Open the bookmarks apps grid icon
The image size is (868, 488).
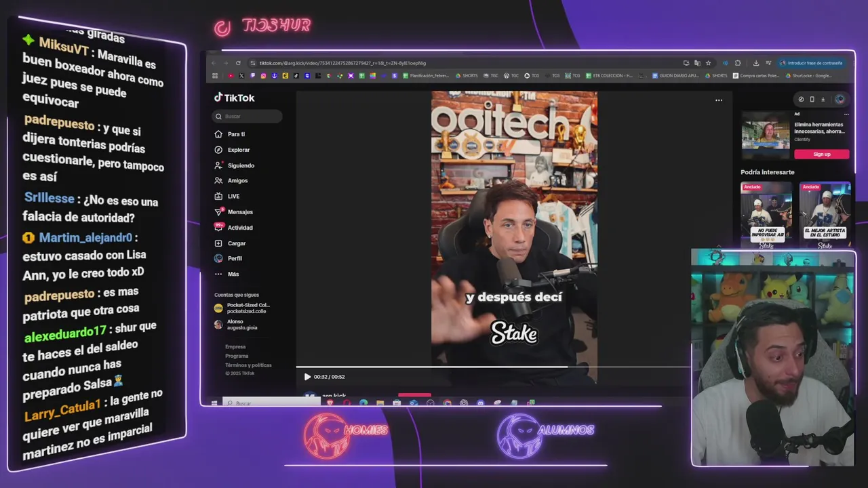[215, 76]
